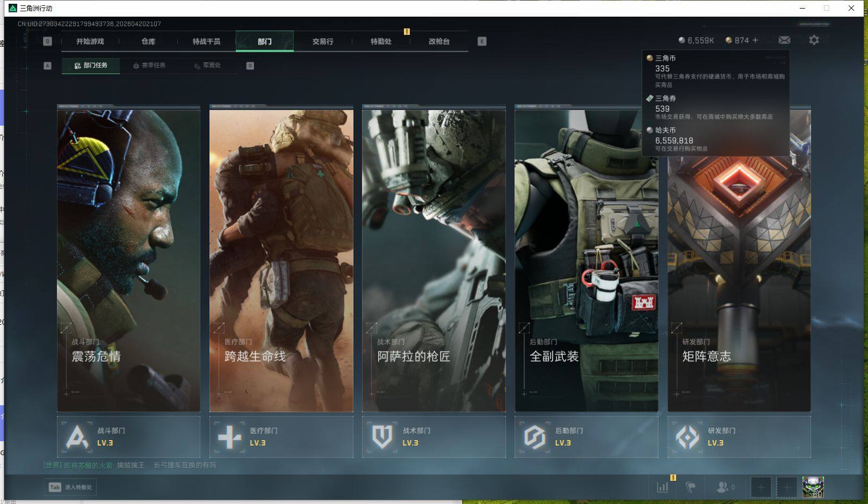
Task: Select the 赛季任务 sub-tab
Action: 150,65
